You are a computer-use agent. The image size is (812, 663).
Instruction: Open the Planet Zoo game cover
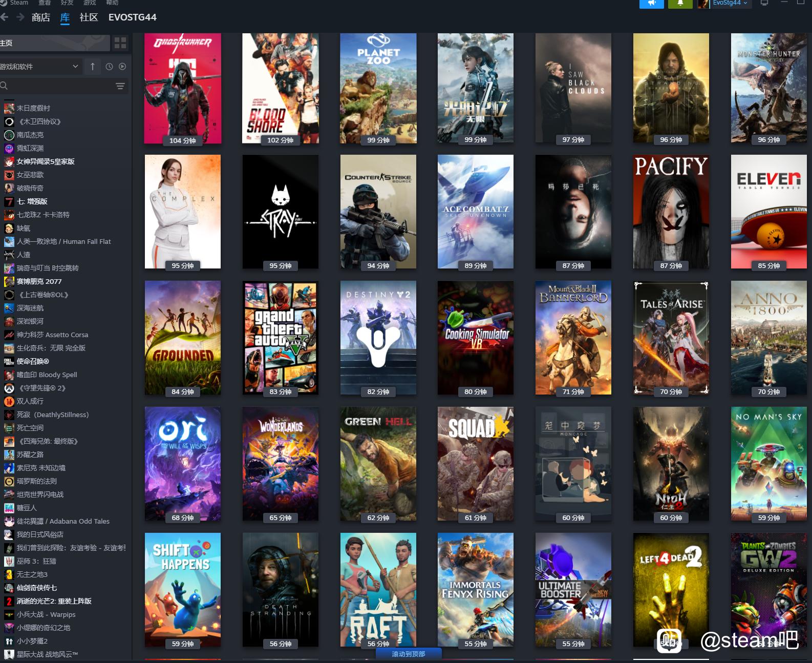378,88
